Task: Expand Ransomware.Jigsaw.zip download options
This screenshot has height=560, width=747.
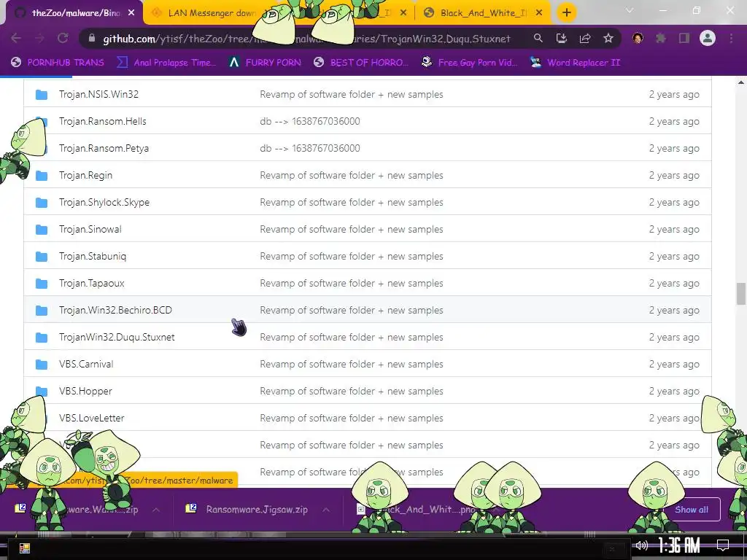Action: pos(326,510)
